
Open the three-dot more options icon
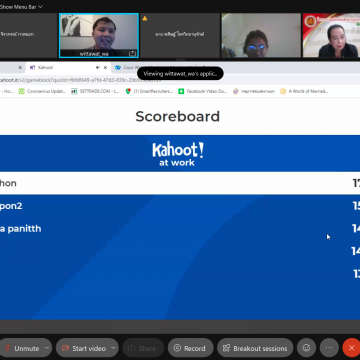coord(329,348)
